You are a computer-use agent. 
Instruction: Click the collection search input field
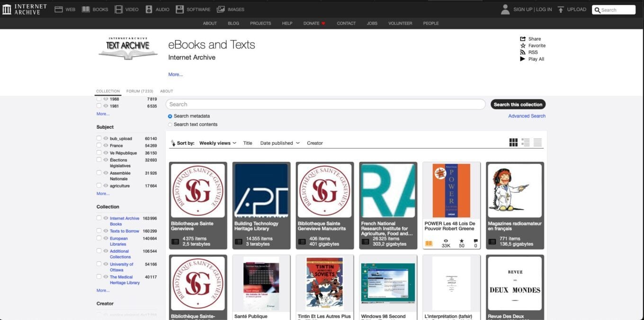[x=325, y=105]
